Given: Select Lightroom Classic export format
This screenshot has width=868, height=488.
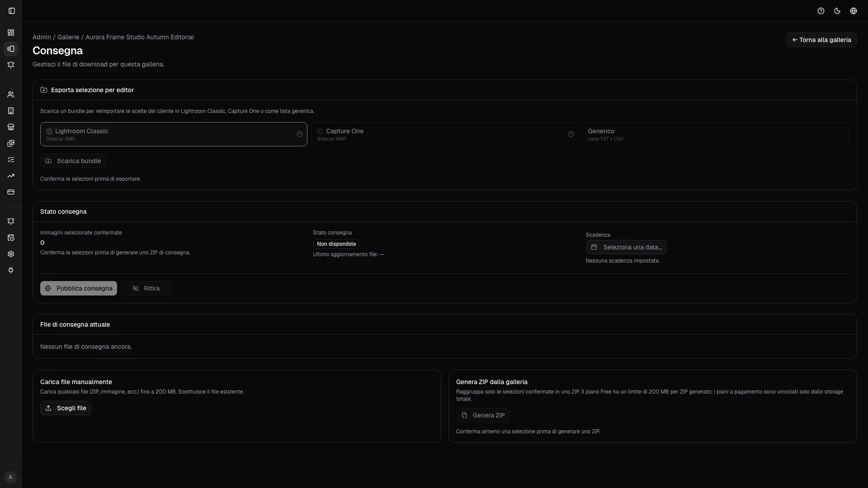Looking at the screenshot, I should click(174, 134).
